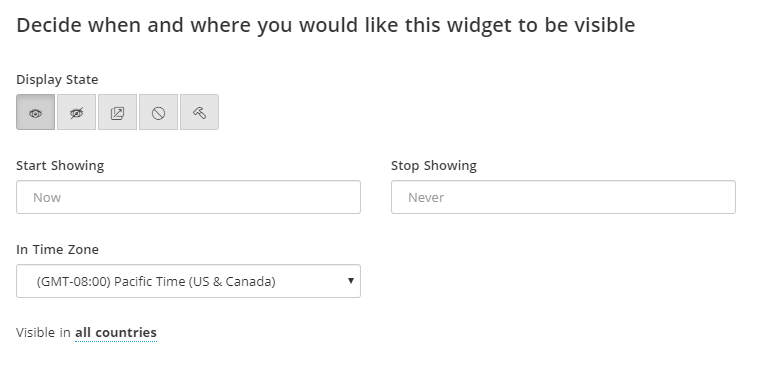
Task: Select the hammer test mode display state
Action: pos(199,112)
